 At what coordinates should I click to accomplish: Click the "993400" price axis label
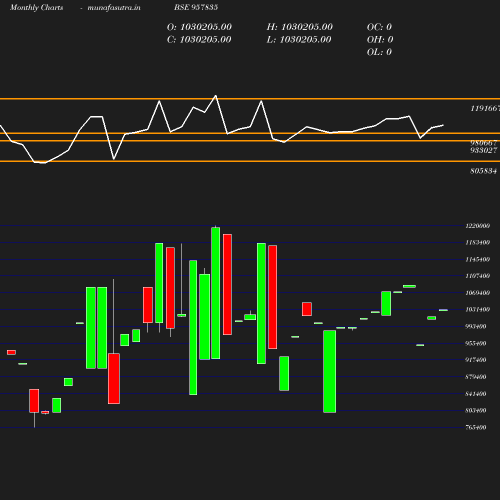pos(476,326)
